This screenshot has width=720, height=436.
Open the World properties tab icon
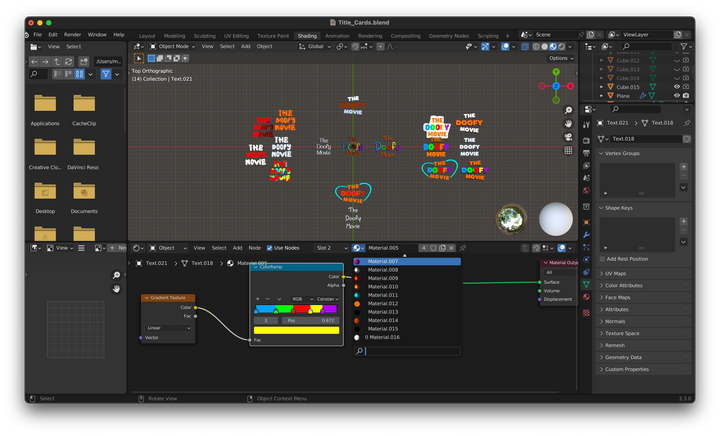coord(586,190)
